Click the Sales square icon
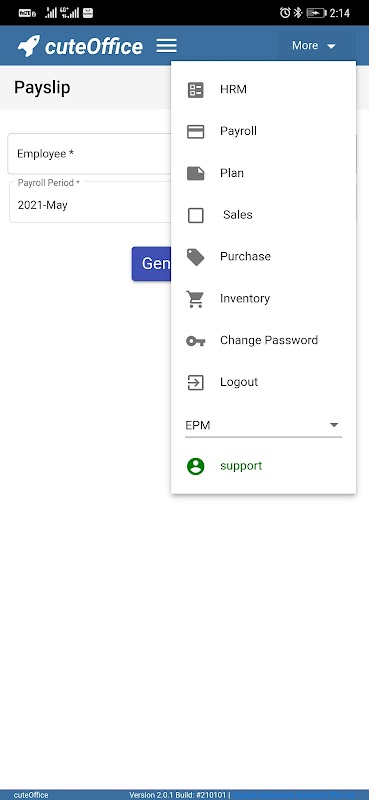Image resolution: width=369 pixels, height=800 pixels. pyautogui.click(x=195, y=215)
